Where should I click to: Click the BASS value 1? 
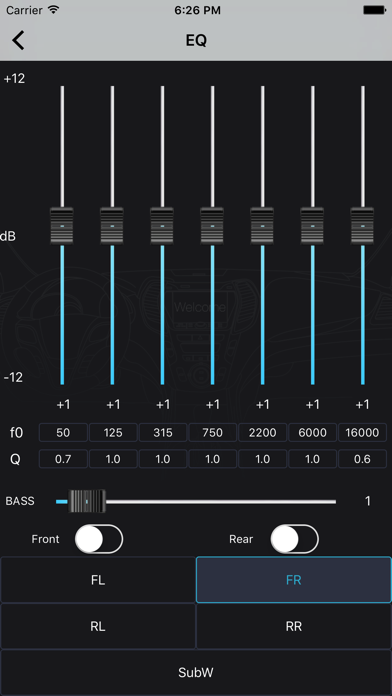click(x=368, y=501)
